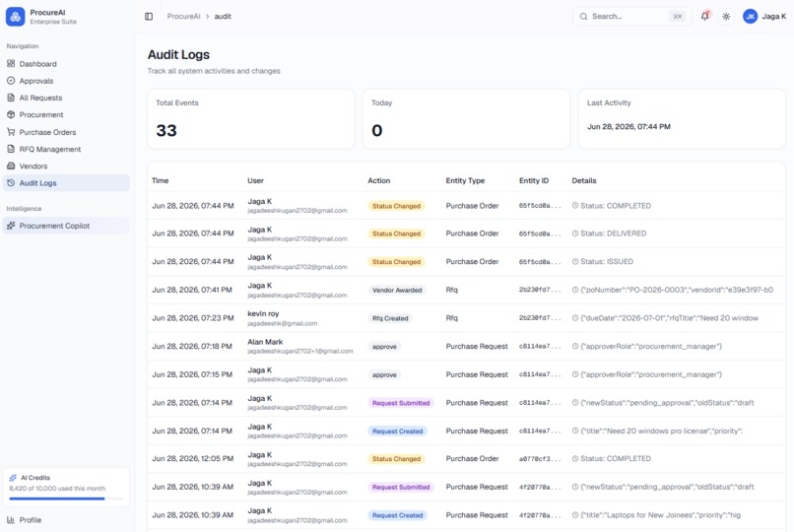Image resolution: width=794 pixels, height=532 pixels.
Task: Click the ProcureAI logo icon
Action: point(15,17)
